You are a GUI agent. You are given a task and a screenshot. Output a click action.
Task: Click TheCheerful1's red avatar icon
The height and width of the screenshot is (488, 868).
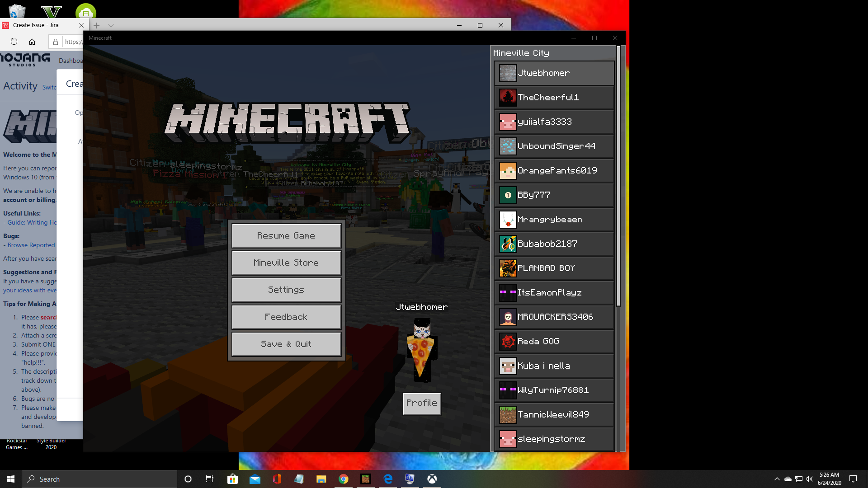[508, 98]
